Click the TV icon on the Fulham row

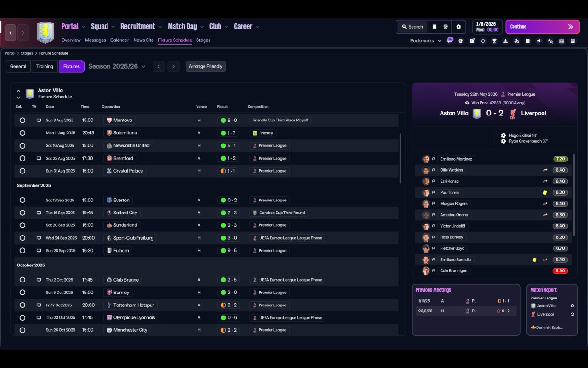click(x=39, y=251)
